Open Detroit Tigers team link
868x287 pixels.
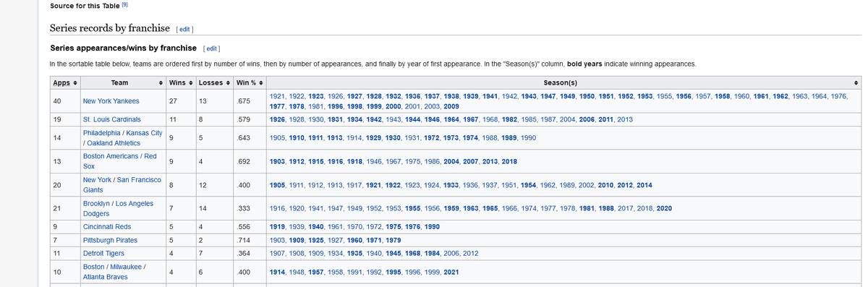coord(103,253)
